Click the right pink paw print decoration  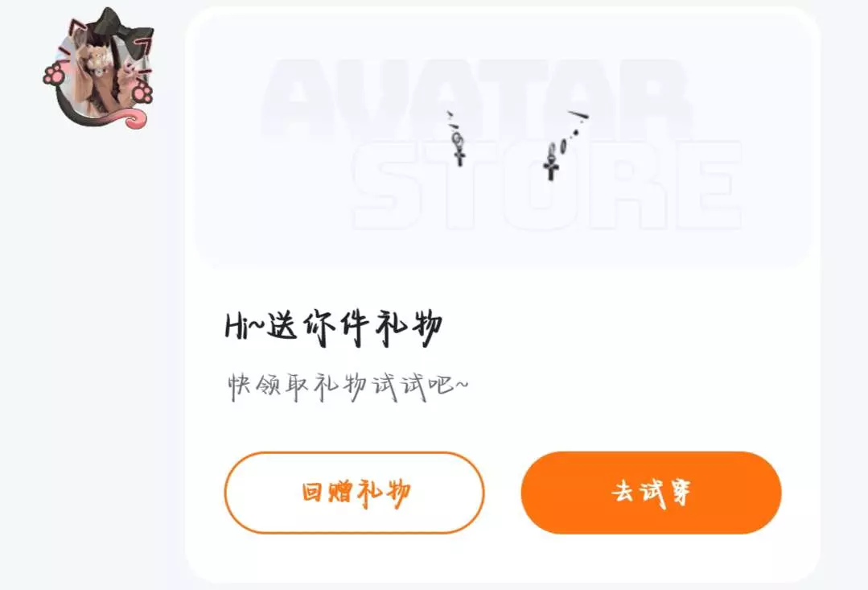(x=142, y=93)
